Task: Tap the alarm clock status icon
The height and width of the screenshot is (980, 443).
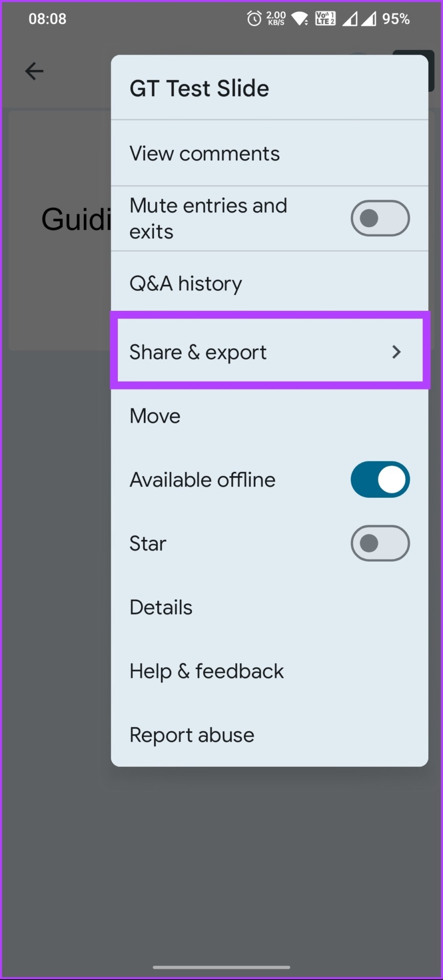Action: coord(254,19)
